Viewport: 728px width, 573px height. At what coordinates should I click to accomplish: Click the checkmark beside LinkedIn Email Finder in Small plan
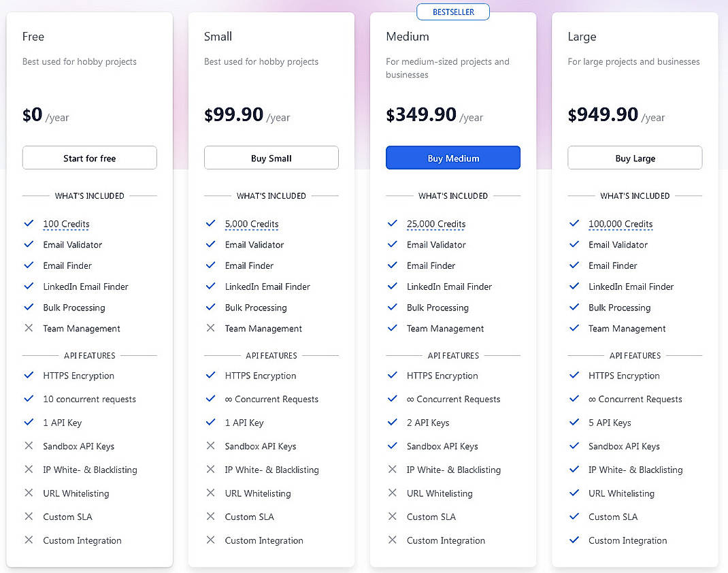[x=210, y=286]
